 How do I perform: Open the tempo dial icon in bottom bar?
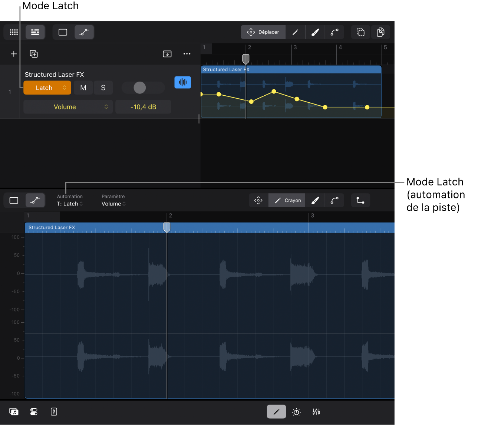coord(296,412)
